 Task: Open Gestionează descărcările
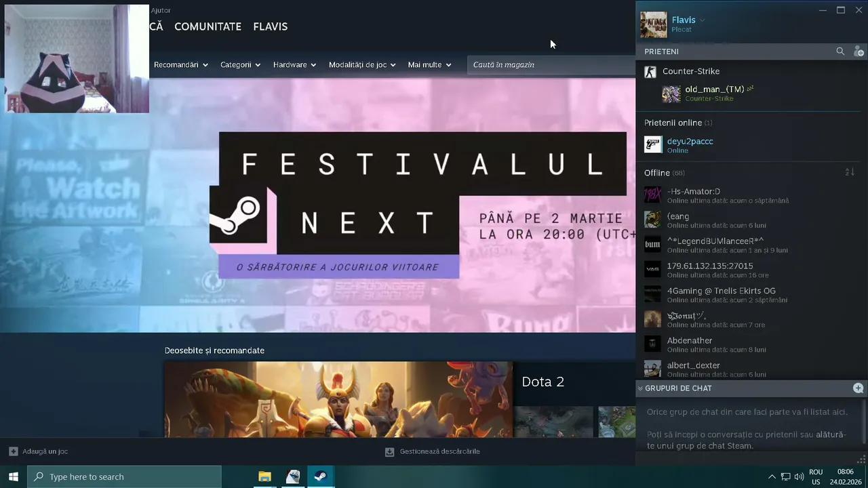[x=440, y=451]
